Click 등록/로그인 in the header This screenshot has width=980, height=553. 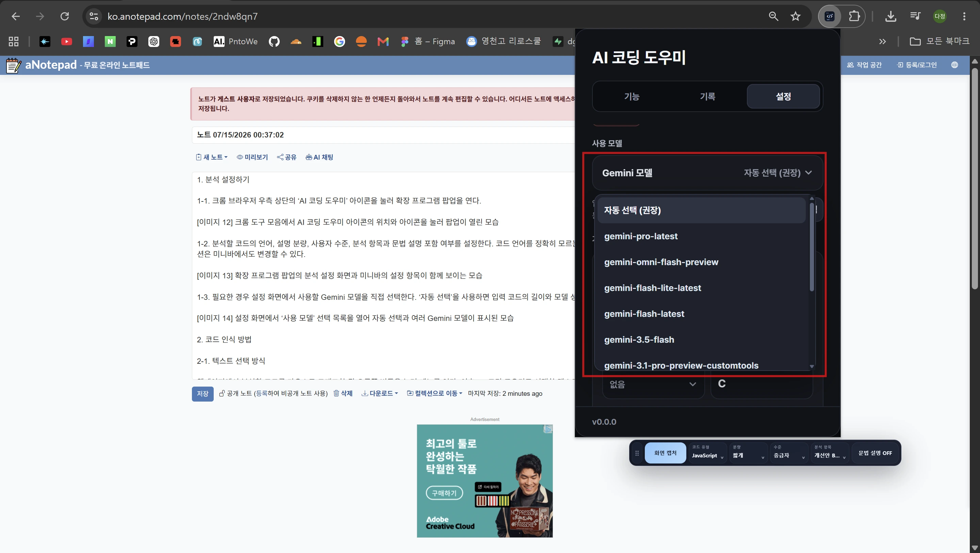917,65
